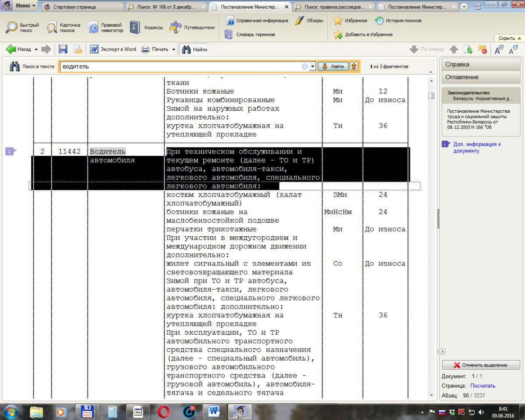Expand side panel using round arrow
525x420 pixels.
(x=442, y=351)
